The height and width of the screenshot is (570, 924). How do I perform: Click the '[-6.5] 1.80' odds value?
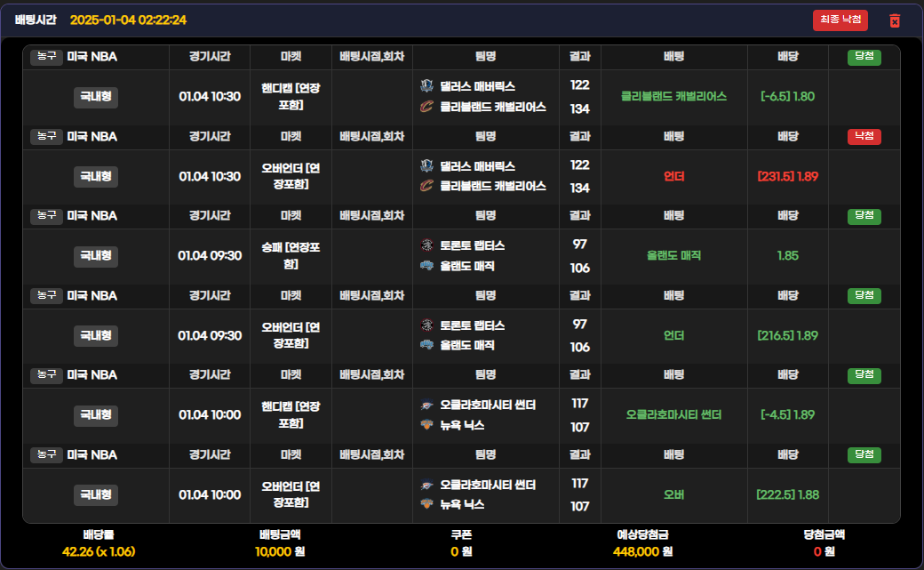(787, 96)
